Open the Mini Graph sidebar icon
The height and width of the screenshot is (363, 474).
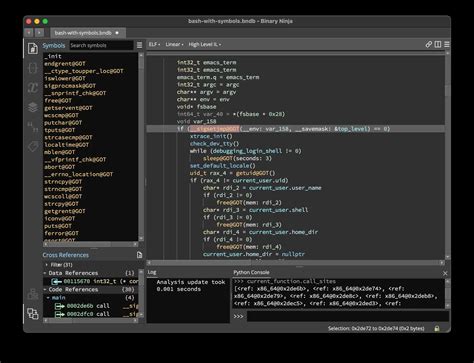(32, 294)
